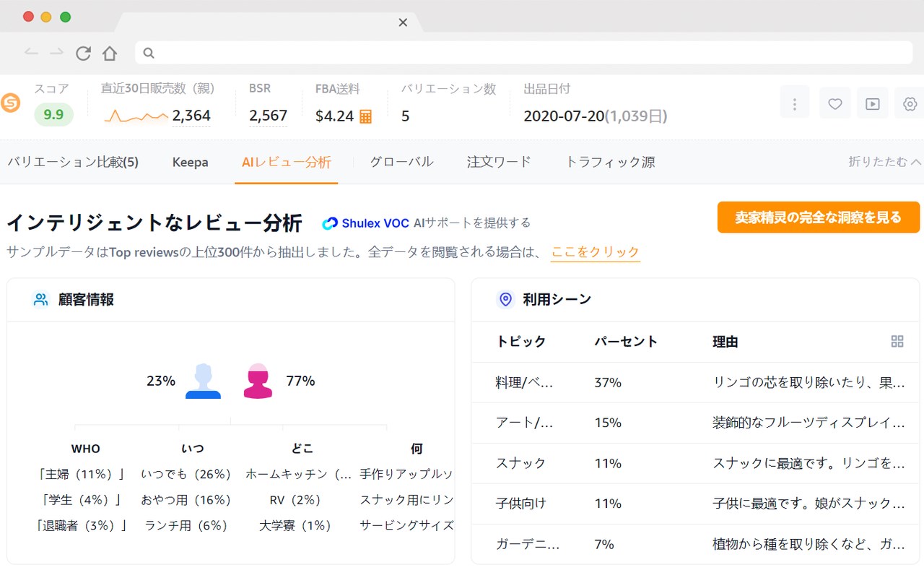This screenshot has height=578, width=924.
Task: Collapse the panel with 折りたたむ
Action: click(884, 162)
